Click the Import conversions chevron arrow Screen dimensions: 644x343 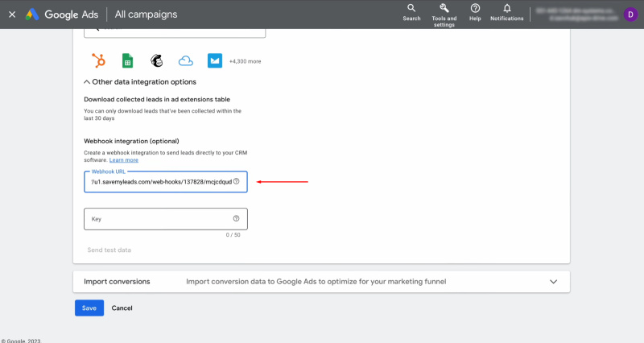tap(553, 282)
